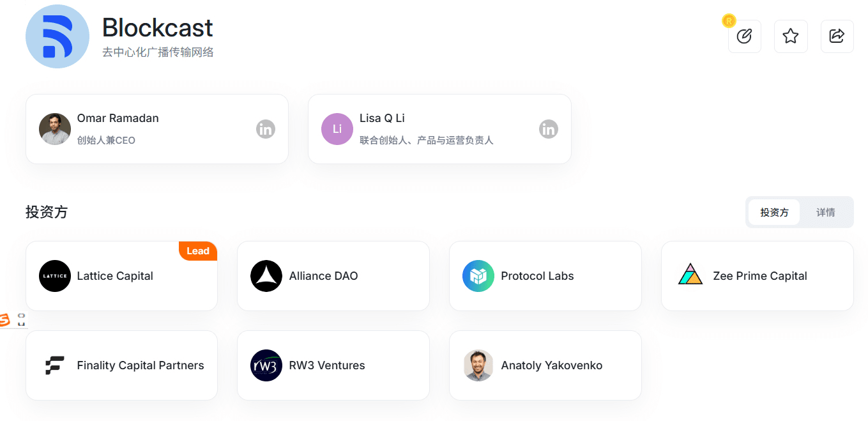Click the Lead badge on Lattice Capital
The height and width of the screenshot is (421, 868).
click(x=198, y=251)
